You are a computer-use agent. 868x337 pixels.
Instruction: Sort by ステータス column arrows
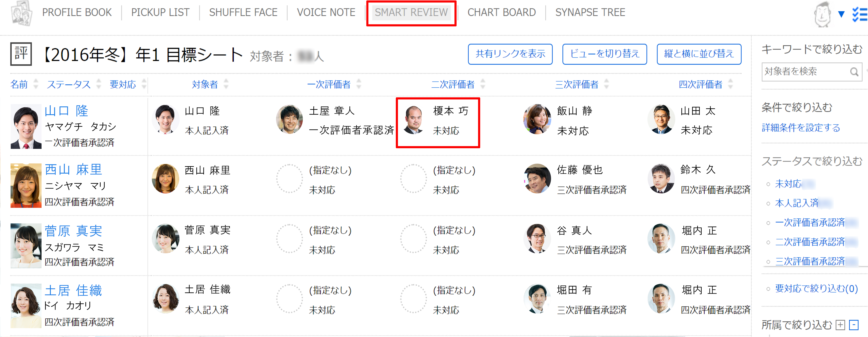(99, 84)
